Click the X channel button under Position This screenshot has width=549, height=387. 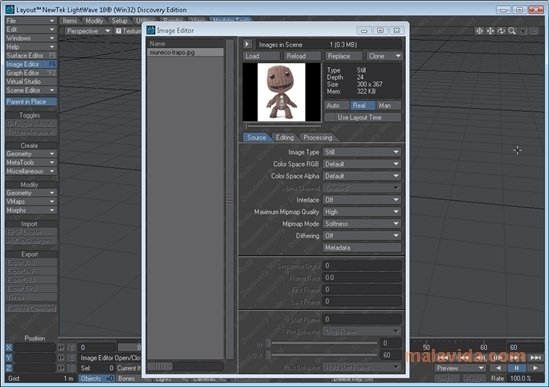point(9,347)
